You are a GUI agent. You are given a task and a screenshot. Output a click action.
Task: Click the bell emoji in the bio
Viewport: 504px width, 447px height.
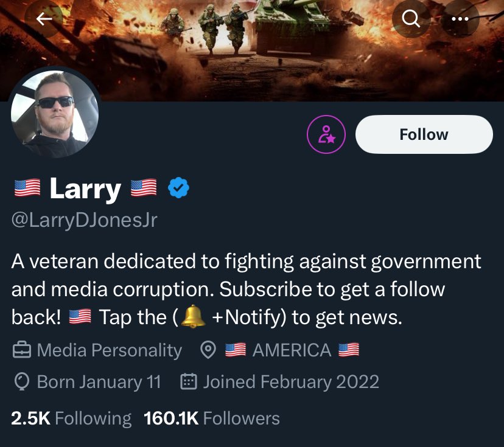tap(193, 316)
